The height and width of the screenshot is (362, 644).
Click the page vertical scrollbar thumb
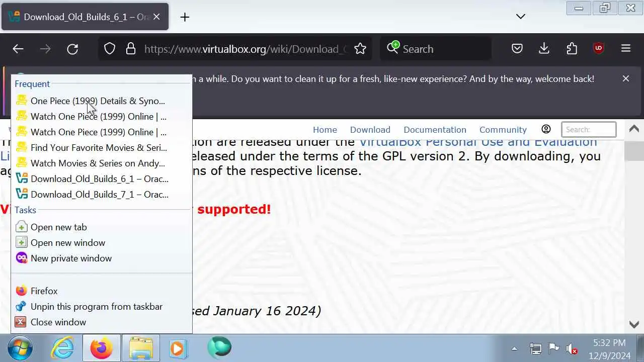pos(634,151)
